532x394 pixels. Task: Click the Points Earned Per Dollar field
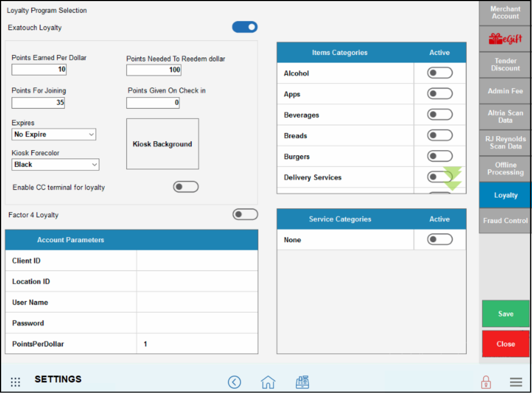click(x=39, y=69)
